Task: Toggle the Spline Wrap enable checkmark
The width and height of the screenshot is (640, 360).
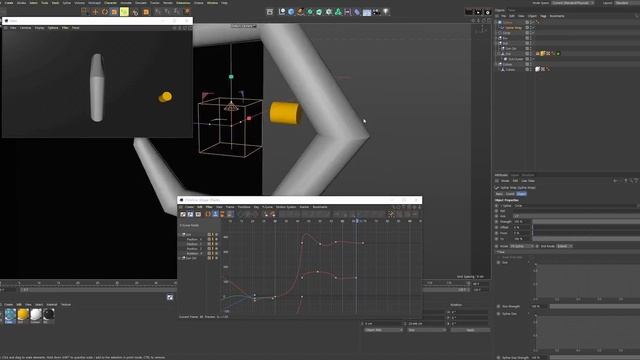Action: (x=534, y=28)
